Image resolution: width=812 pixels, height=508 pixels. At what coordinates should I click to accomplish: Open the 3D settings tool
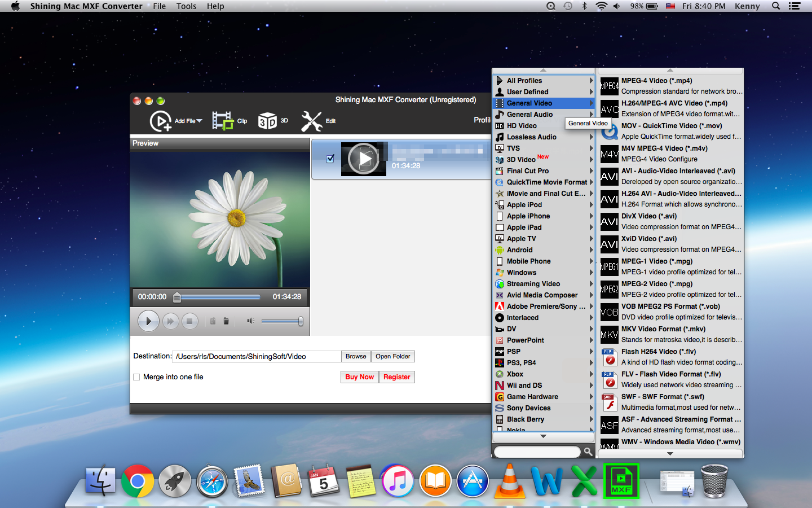(267, 121)
